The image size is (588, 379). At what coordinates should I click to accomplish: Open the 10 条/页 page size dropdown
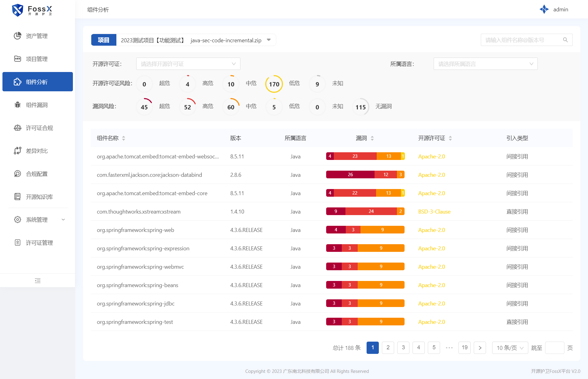510,348
